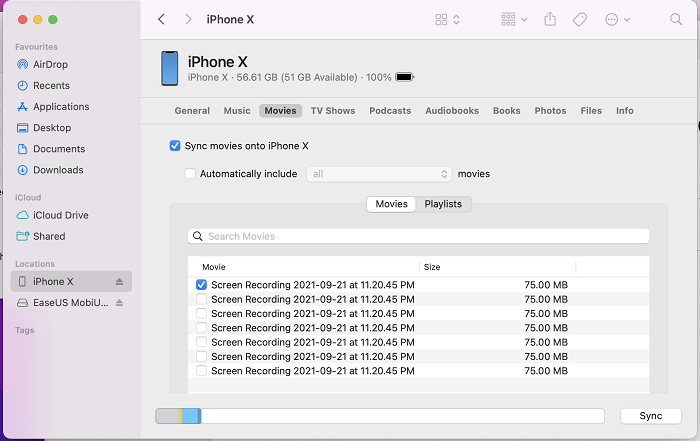This screenshot has height=441, width=700.
Task: Eject iPhone X from sidebar
Action: [120, 282]
